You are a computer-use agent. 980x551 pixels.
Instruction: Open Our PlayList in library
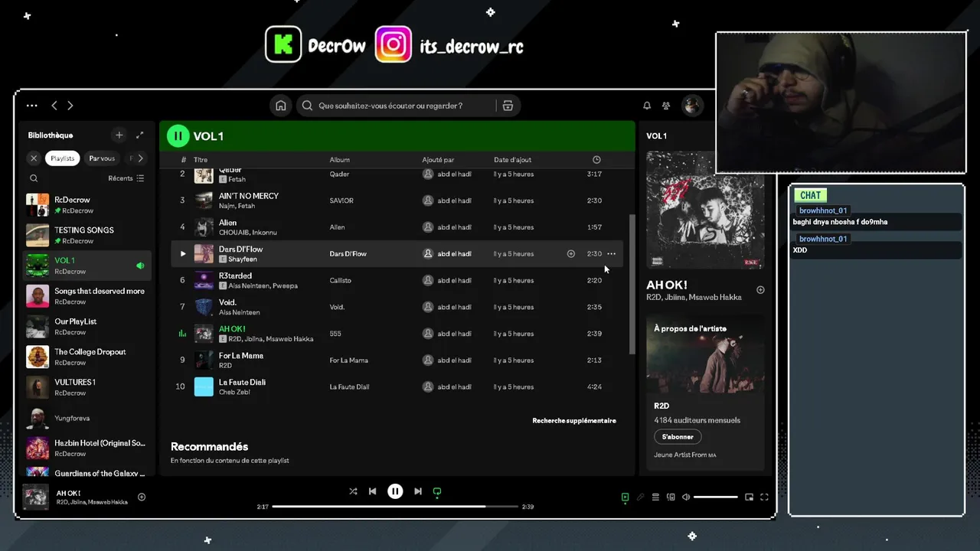88,327
